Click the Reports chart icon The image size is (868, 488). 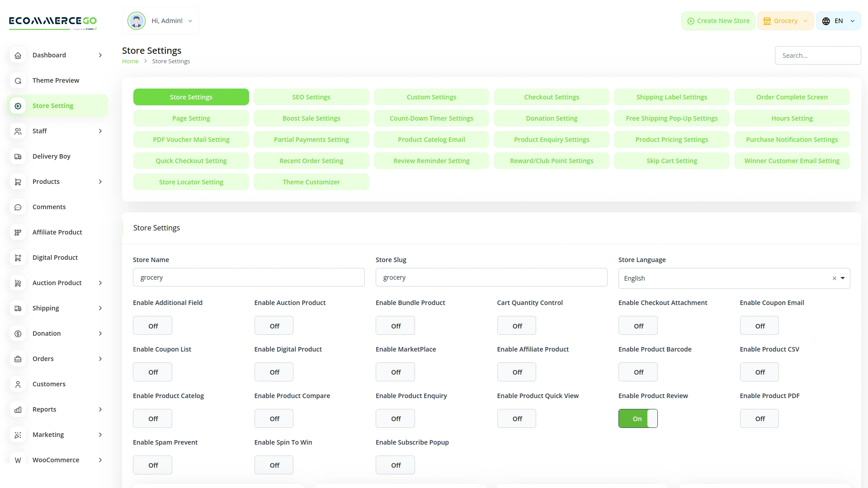point(18,409)
